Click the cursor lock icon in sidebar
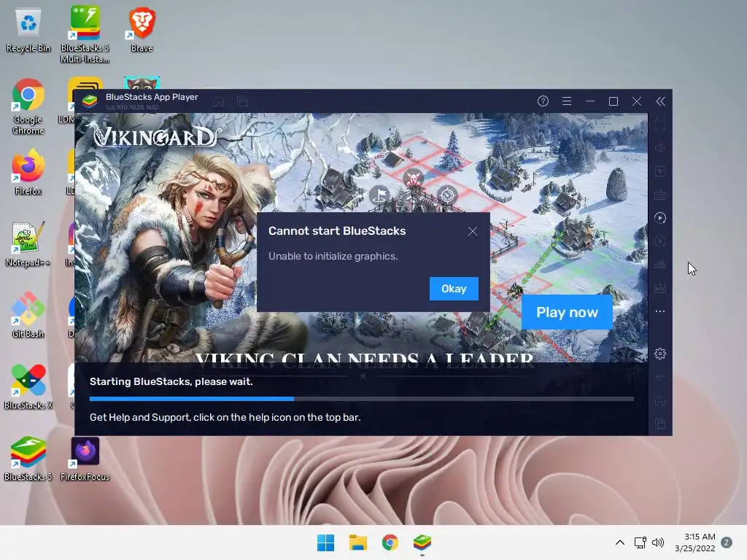The width and height of the screenshot is (747, 560). (659, 171)
